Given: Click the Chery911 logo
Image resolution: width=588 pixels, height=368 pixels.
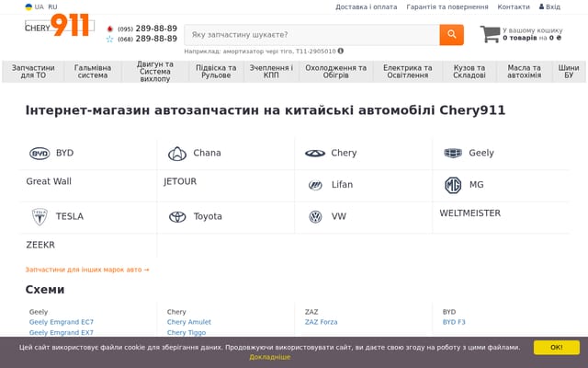Looking at the screenshot, I should pyautogui.click(x=59, y=25).
